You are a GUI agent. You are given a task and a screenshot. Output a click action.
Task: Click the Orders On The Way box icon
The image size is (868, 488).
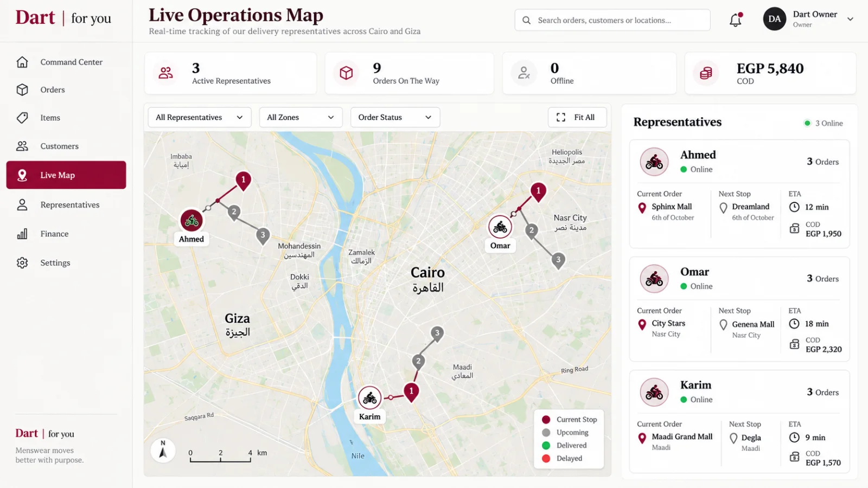click(x=346, y=73)
